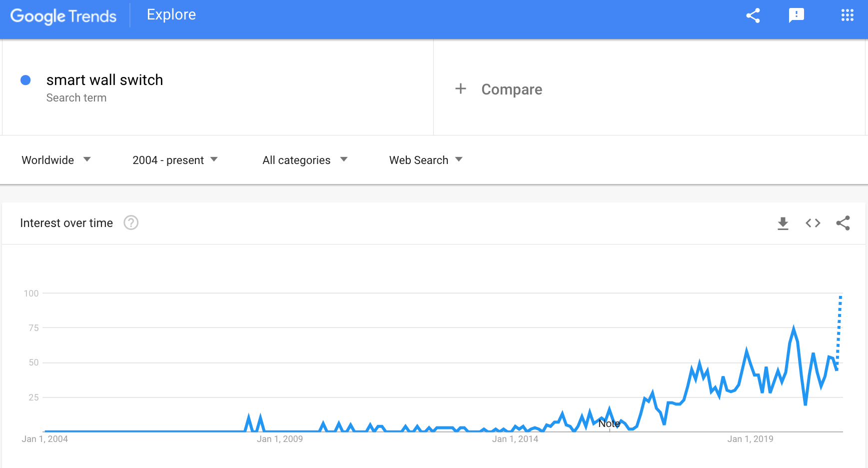868x468 pixels.
Task: Edit the smart wall switch search term
Action: pyautogui.click(x=104, y=80)
